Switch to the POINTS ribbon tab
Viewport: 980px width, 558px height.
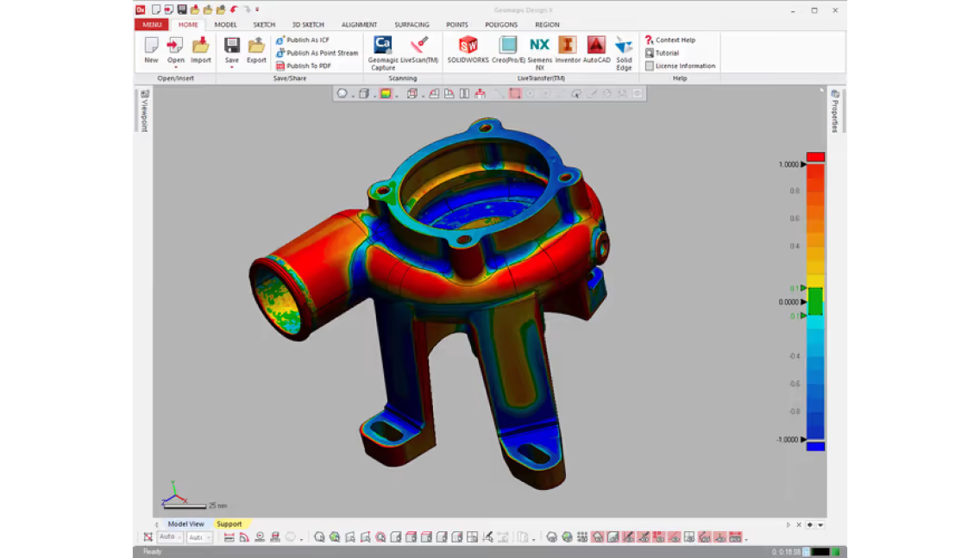coord(457,24)
